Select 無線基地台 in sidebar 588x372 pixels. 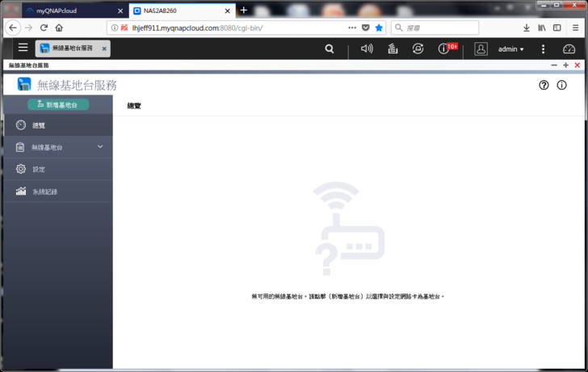58,147
